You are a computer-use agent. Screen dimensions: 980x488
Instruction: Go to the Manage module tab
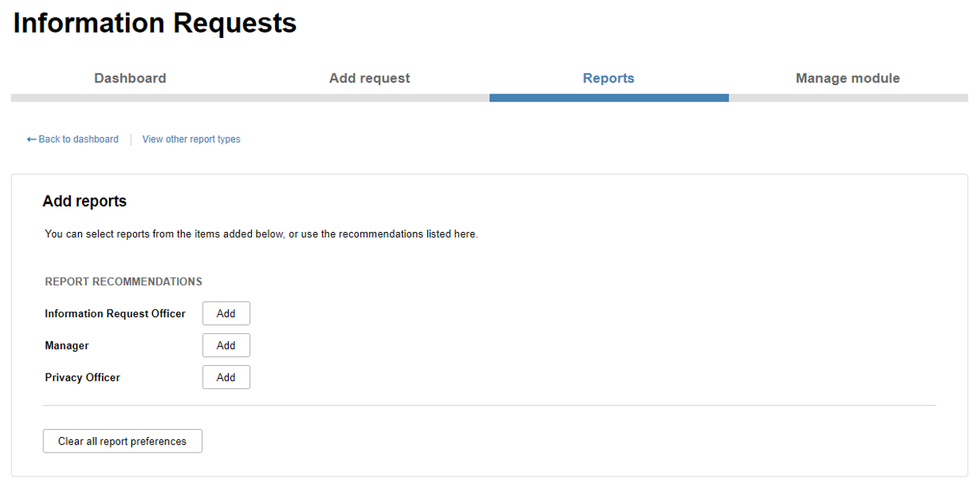(848, 78)
